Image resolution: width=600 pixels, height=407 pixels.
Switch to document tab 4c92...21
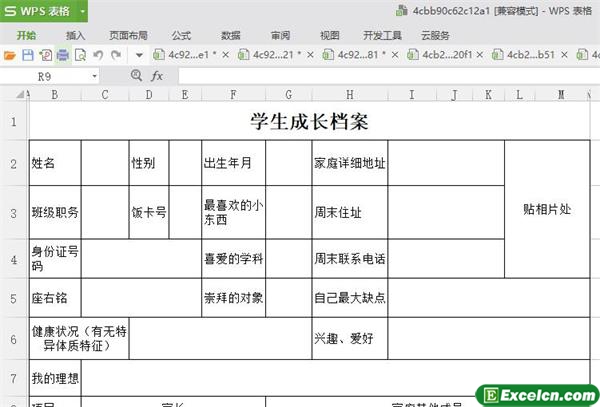click(x=270, y=55)
